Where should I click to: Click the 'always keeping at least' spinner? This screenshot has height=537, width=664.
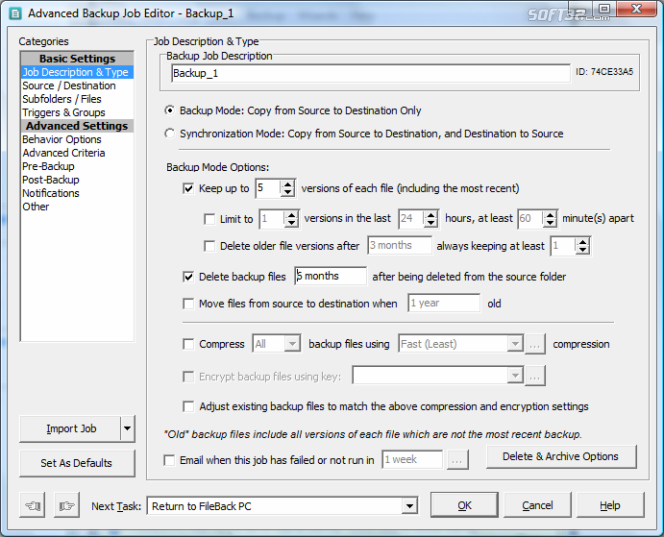click(583, 246)
